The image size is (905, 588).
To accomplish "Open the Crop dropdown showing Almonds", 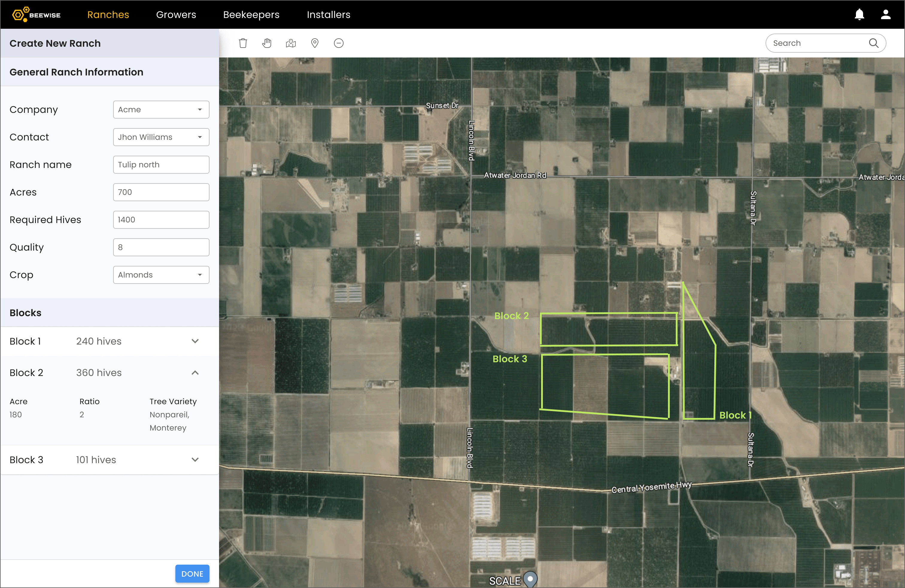I will pos(161,275).
